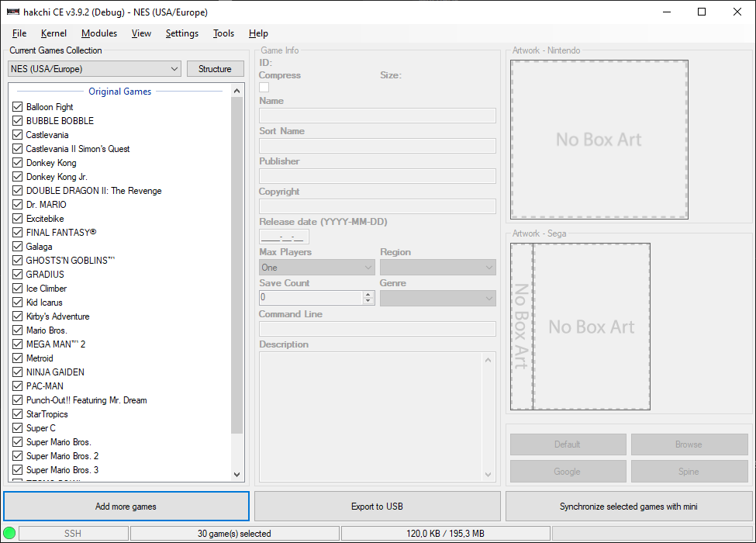Open the Kernel menu

[x=54, y=33]
